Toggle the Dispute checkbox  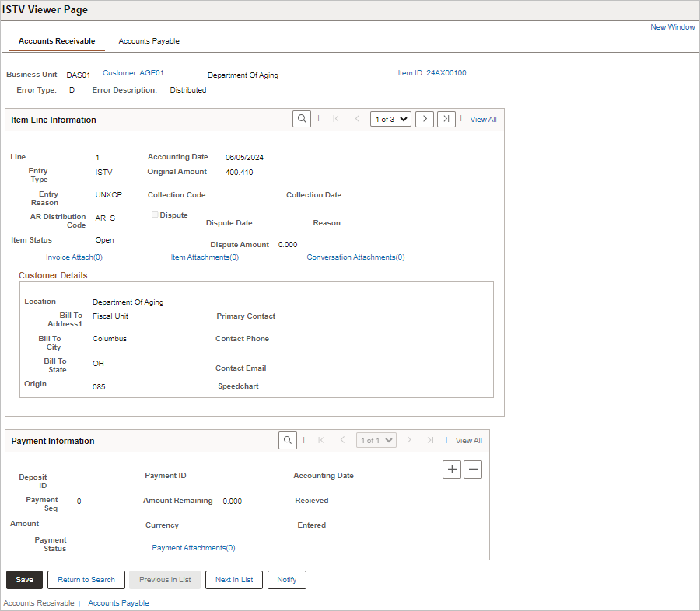click(155, 215)
